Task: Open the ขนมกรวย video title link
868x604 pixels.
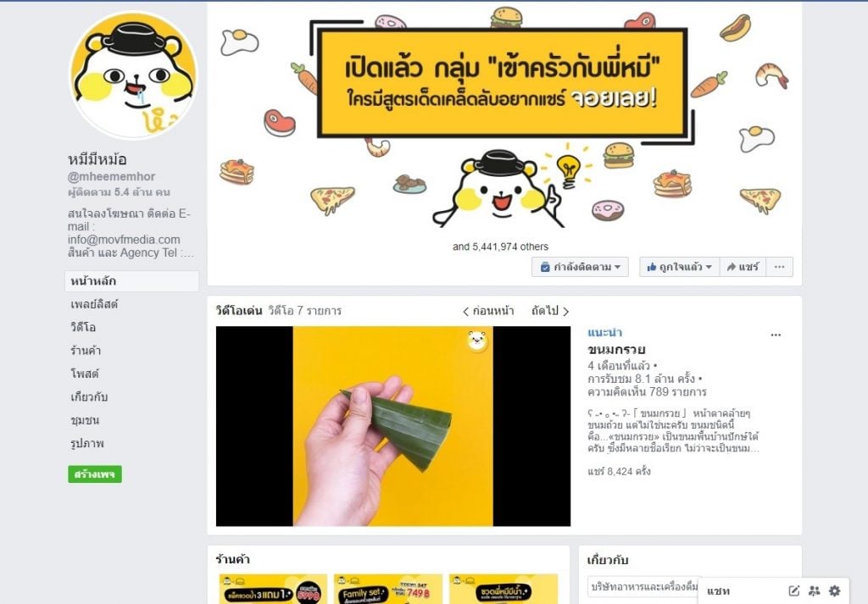Action: tap(616, 350)
